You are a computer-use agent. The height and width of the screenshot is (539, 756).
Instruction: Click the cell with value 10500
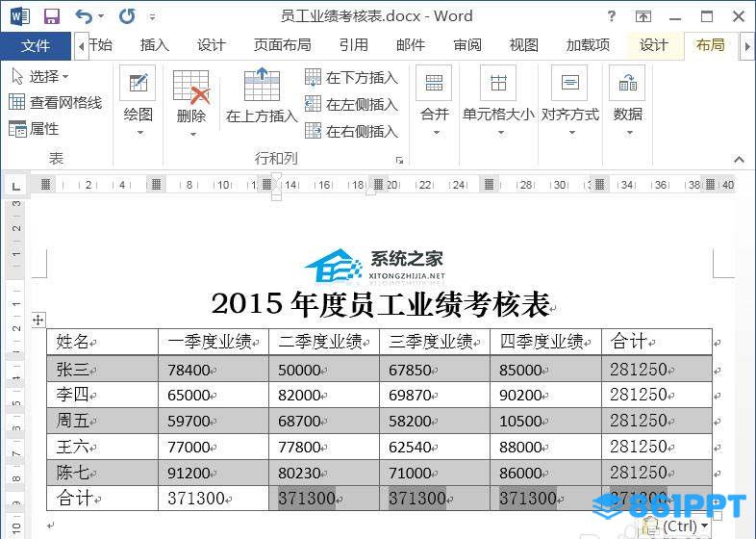545,421
